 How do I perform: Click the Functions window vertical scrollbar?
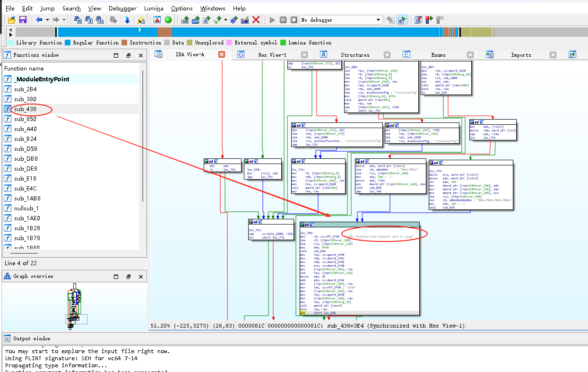click(x=143, y=137)
